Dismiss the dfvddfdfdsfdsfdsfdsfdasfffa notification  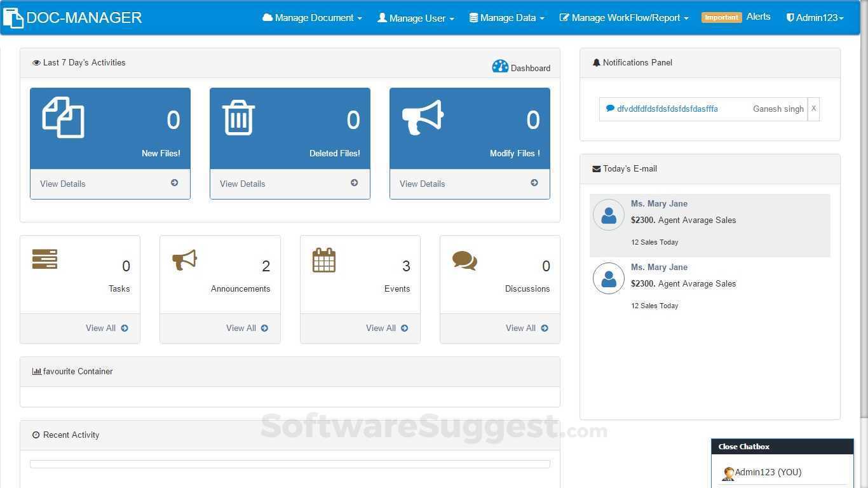[813, 108]
